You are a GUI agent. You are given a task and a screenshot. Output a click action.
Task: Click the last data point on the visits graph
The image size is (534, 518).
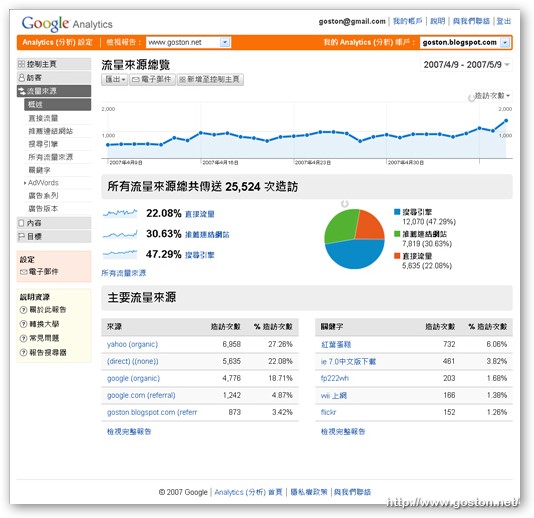(x=506, y=121)
